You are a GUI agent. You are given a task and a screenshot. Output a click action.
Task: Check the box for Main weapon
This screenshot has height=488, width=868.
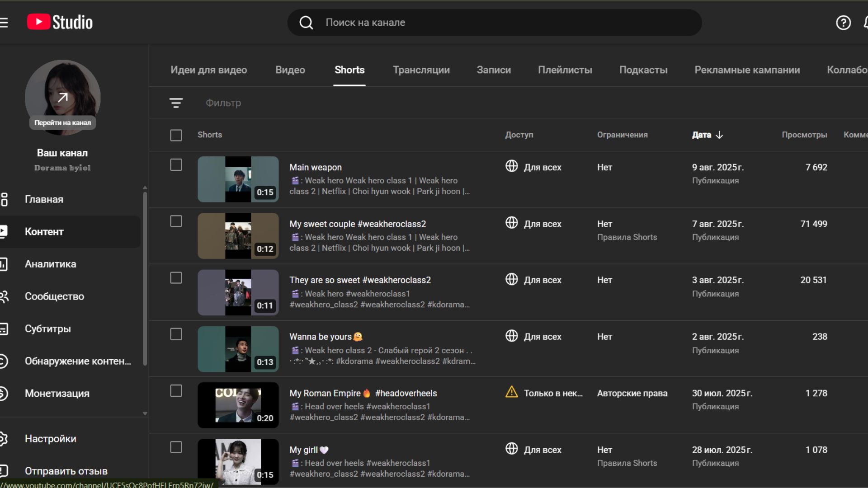(176, 165)
